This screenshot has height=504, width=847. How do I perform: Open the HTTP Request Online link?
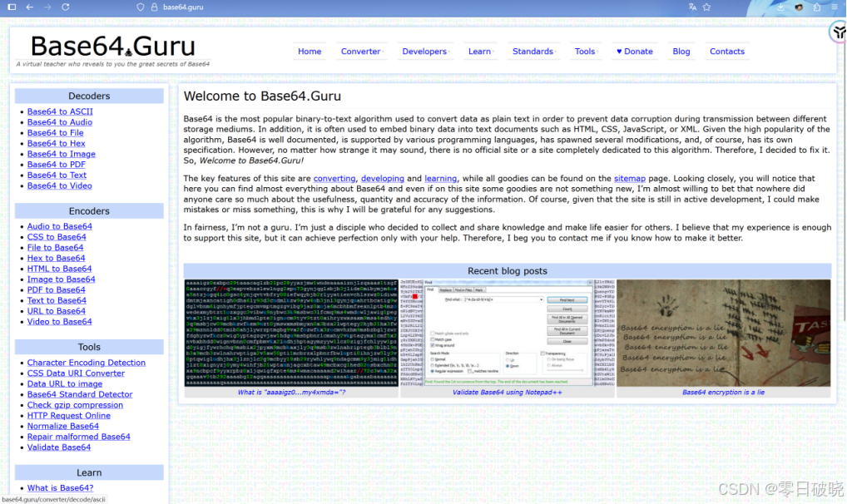click(68, 415)
